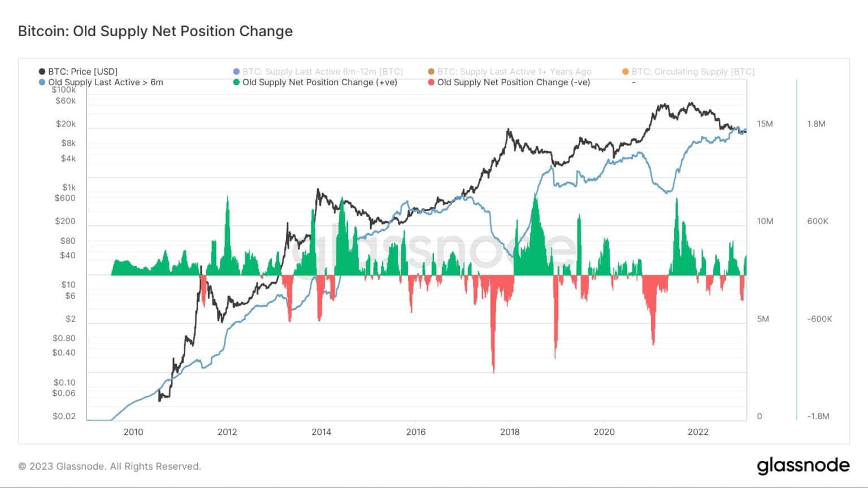Click the -600K net position axis label
The width and height of the screenshot is (868, 488).
click(819, 319)
